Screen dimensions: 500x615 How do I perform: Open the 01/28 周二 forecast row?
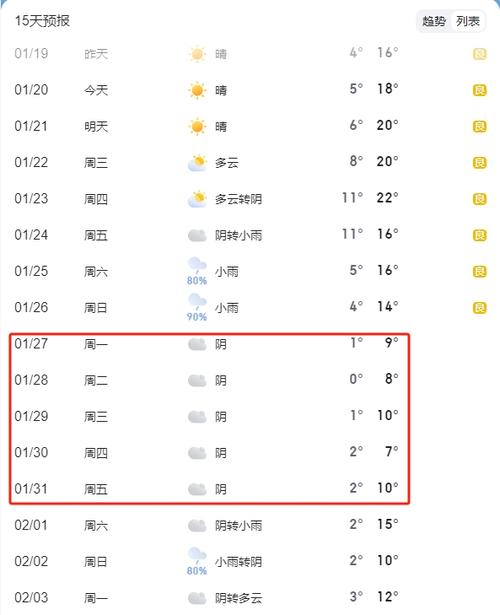click(207, 380)
